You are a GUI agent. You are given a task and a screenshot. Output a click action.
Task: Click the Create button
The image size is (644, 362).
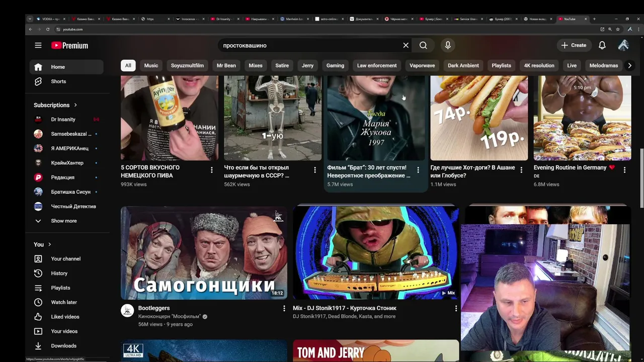(574, 45)
